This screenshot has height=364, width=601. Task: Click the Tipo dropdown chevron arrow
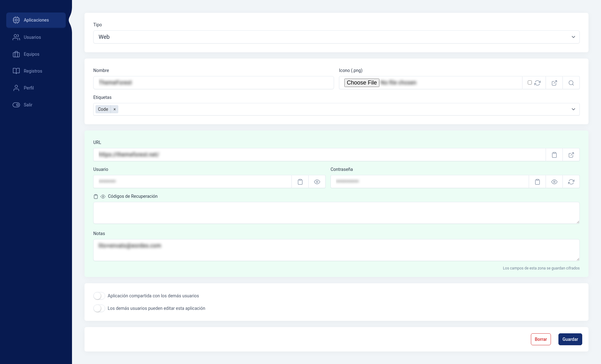point(573,37)
